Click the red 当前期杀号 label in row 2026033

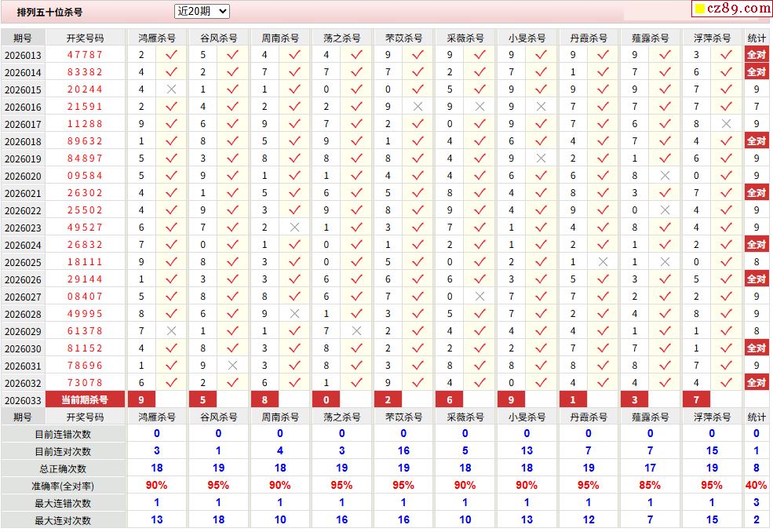point(85,400)
